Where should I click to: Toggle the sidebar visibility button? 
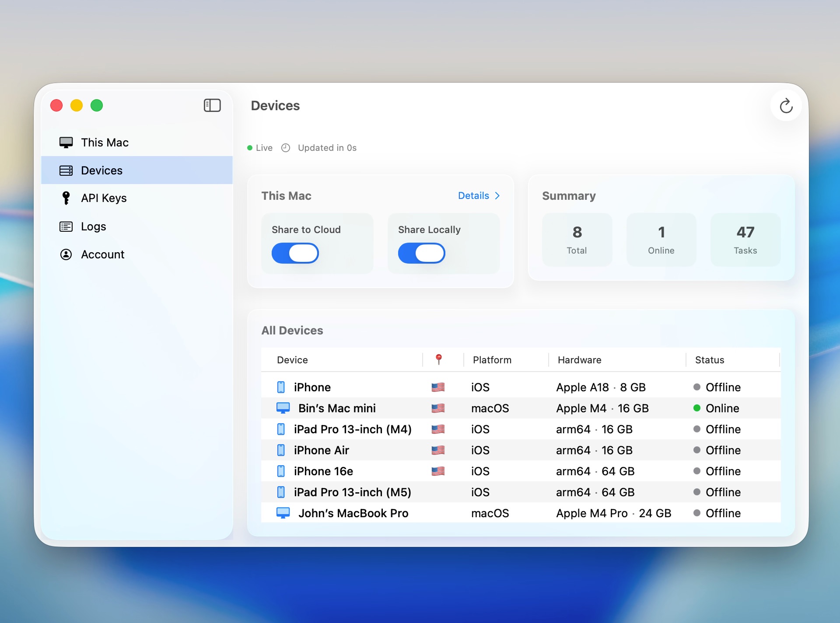pos(212,105)
